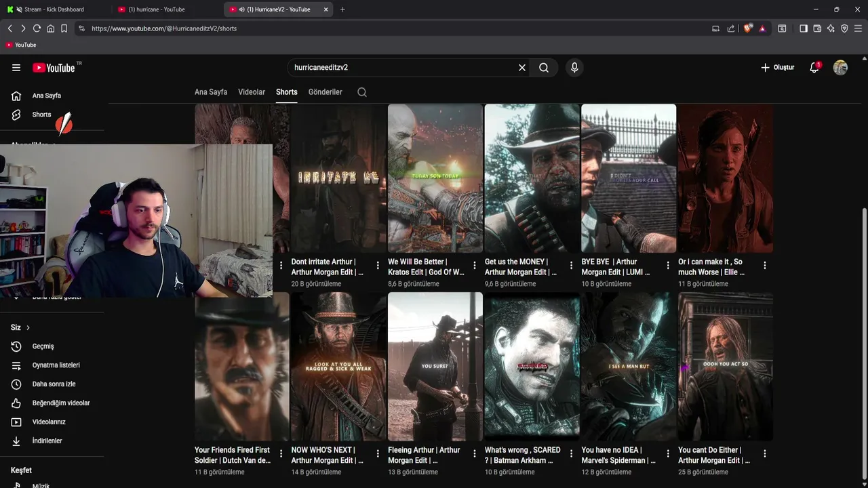The image size is (868, 488).
Task: Open the browser main menu
Action: pyautogui.click(x=858, y=28)
